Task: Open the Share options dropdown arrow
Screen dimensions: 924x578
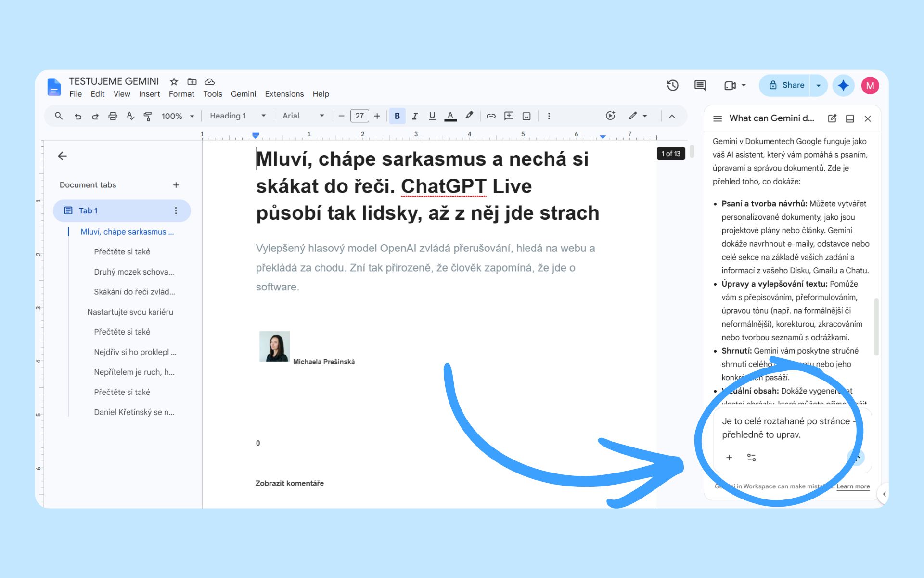Action: click(818, 85)
